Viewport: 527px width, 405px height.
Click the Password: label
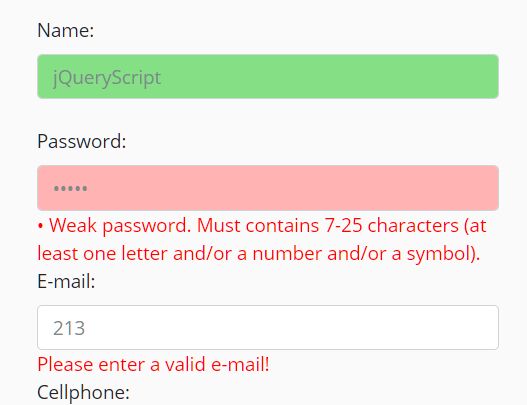point(82,141)
